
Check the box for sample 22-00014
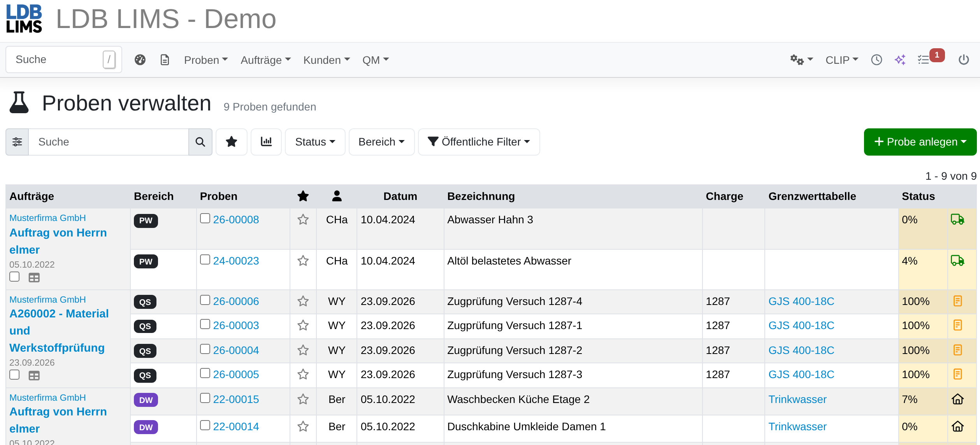coord(205,425)
